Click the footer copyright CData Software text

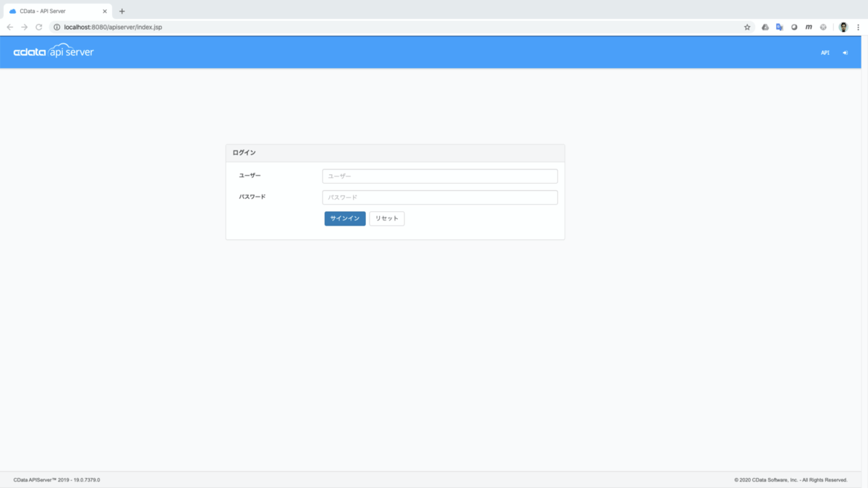pyautogui.click(x=791, y=480)
